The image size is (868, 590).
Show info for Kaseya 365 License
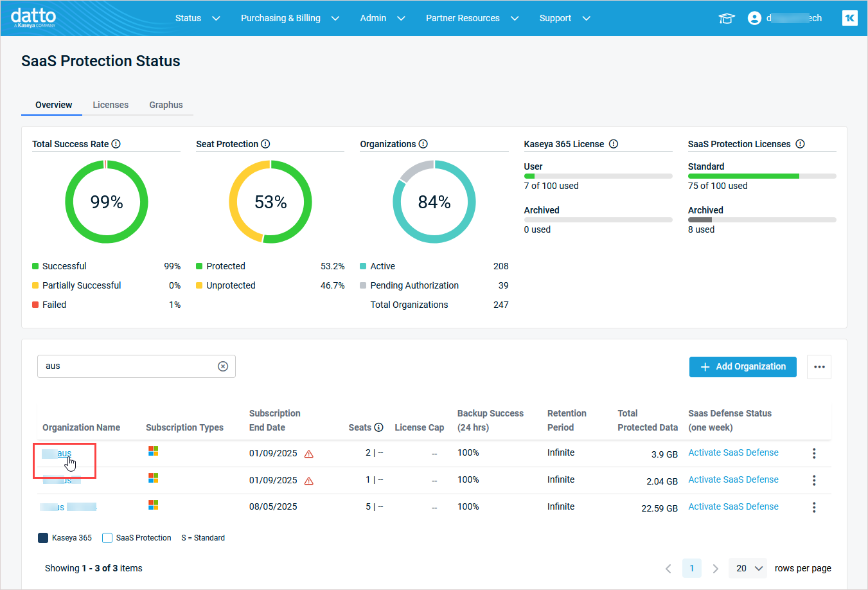pyautogui.click(x=614, y=144)
